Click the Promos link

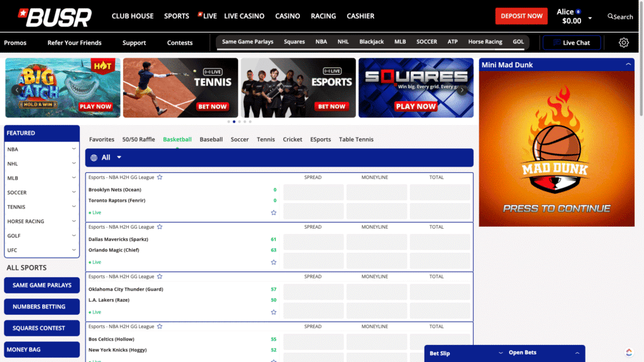tap(15, 43)
